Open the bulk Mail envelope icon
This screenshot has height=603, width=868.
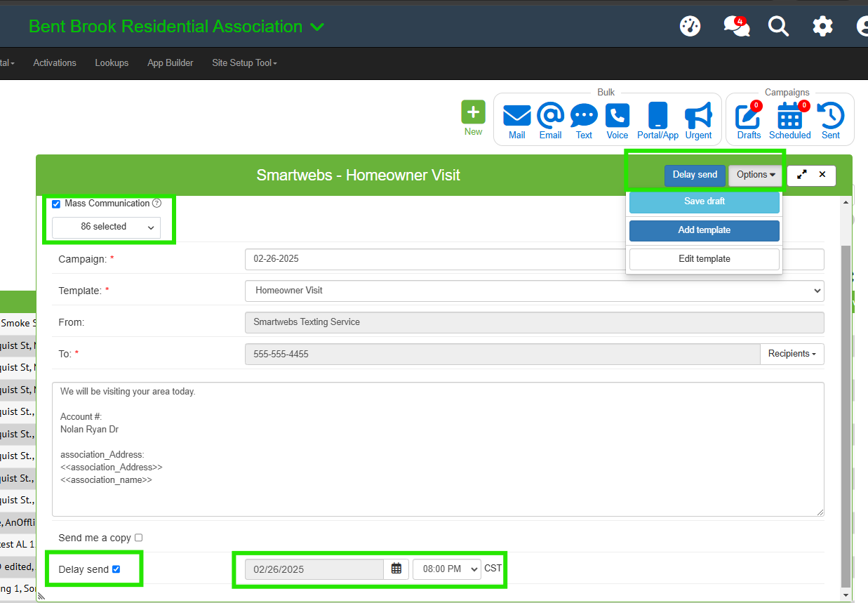[x=516, y=116]
